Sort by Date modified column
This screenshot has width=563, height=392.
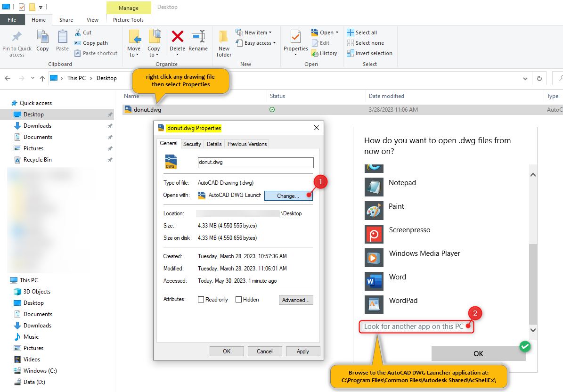[x=386, y=96]
